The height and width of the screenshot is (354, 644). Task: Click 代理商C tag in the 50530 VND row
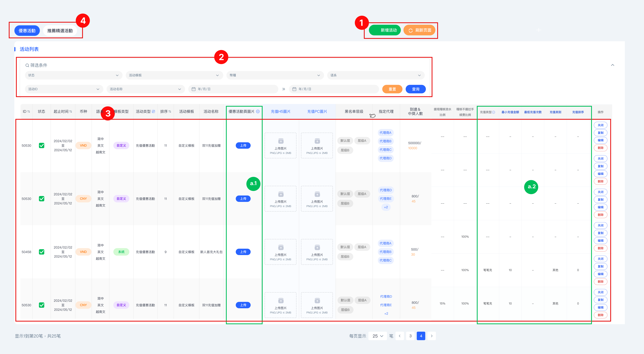click(x=385, y=150)
